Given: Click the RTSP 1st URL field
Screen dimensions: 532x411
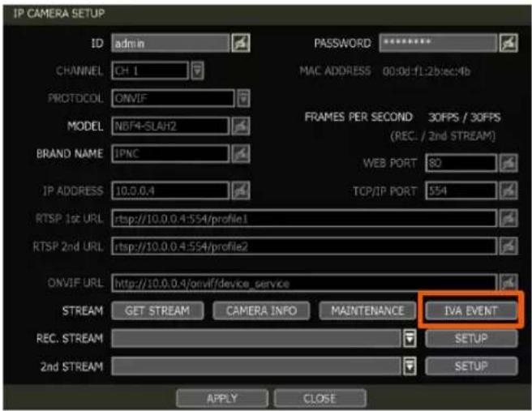Looking at the screenshot, I should click(304, 218).
